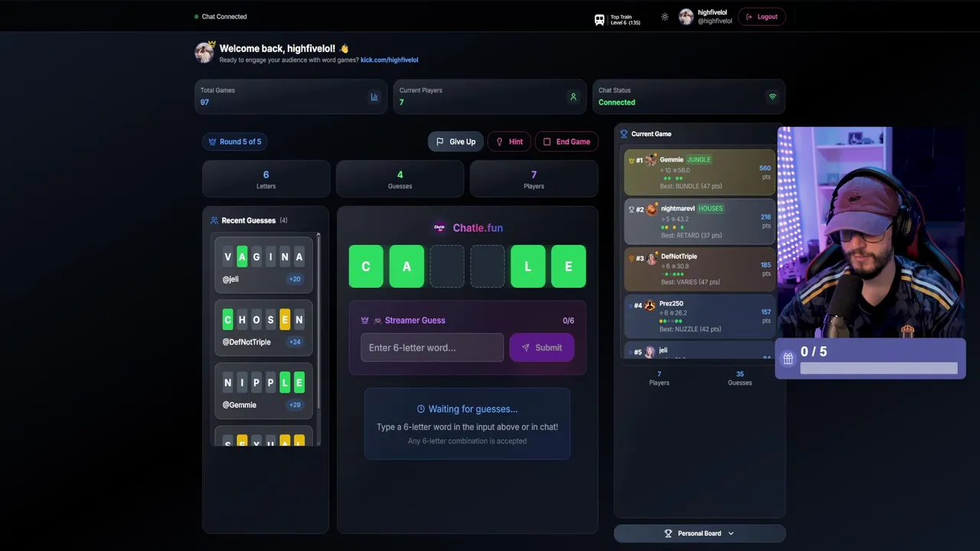Select the @DefNotTriple CHOSEN guess card
The image size is (980, 551).
(x=263, y=328)
